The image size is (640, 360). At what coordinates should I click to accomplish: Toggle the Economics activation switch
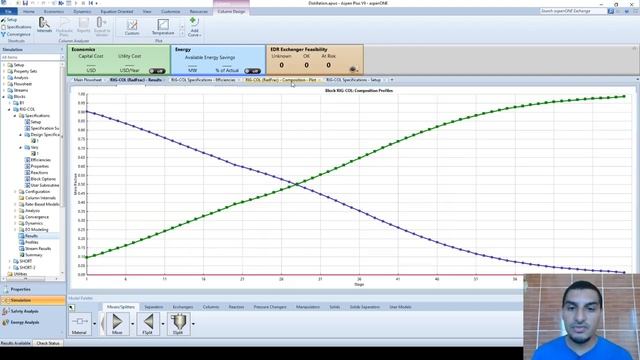157,71
